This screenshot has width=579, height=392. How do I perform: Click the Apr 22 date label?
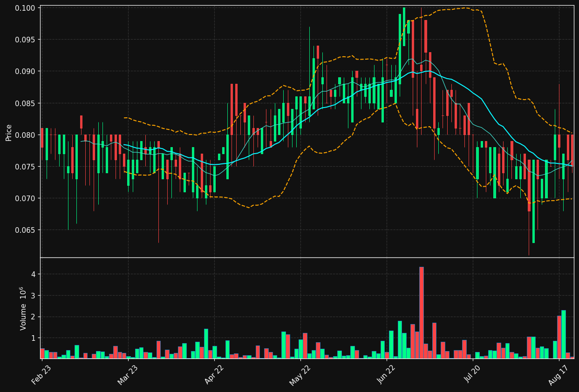pos(214,374)
